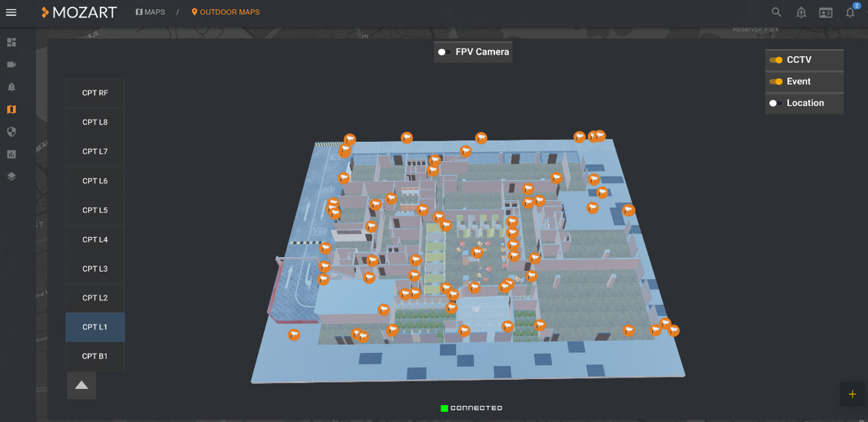The image size is (868, 422).
Task: Open the ID card profile icon
Action: tap(826, 12)
